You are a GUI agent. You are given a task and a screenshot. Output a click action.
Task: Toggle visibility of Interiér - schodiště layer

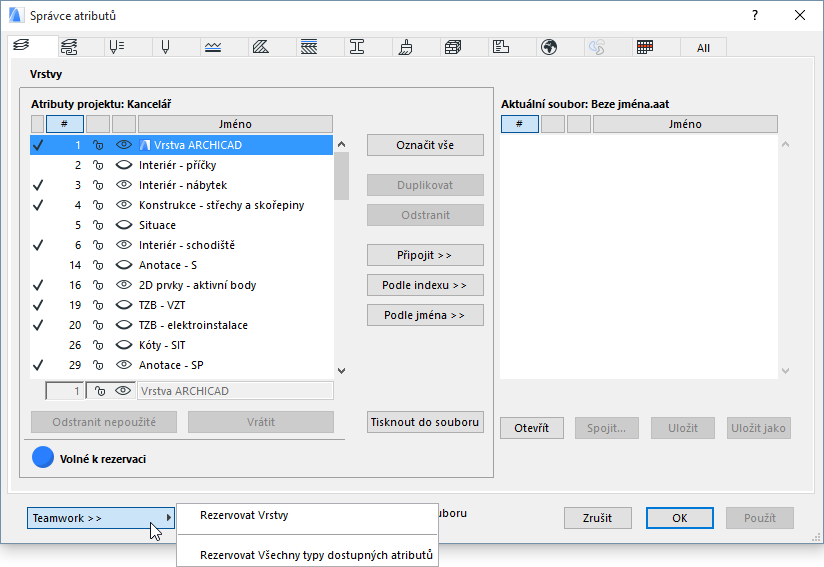(x=124, y=245)
